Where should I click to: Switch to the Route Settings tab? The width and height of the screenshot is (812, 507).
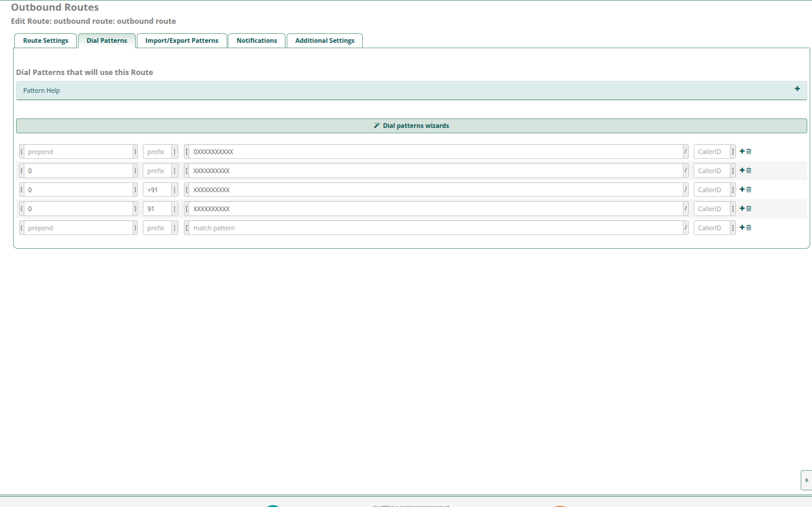click(46, 41)
